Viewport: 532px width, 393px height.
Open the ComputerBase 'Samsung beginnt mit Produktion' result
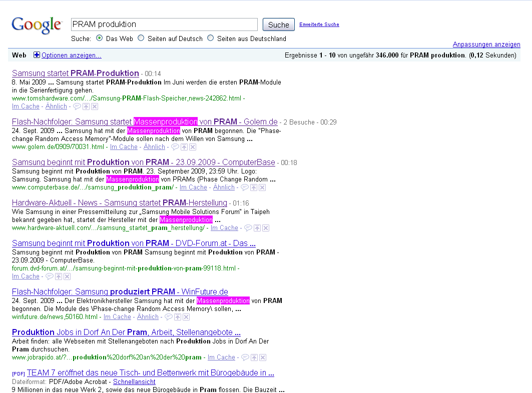(x=144, y=162)
